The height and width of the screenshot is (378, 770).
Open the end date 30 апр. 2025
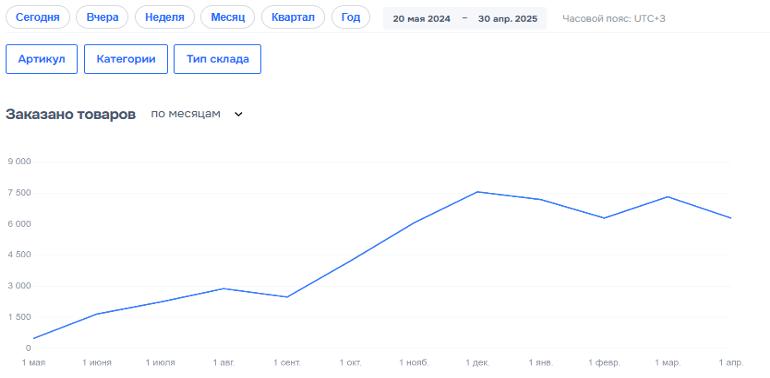[507, 19]
